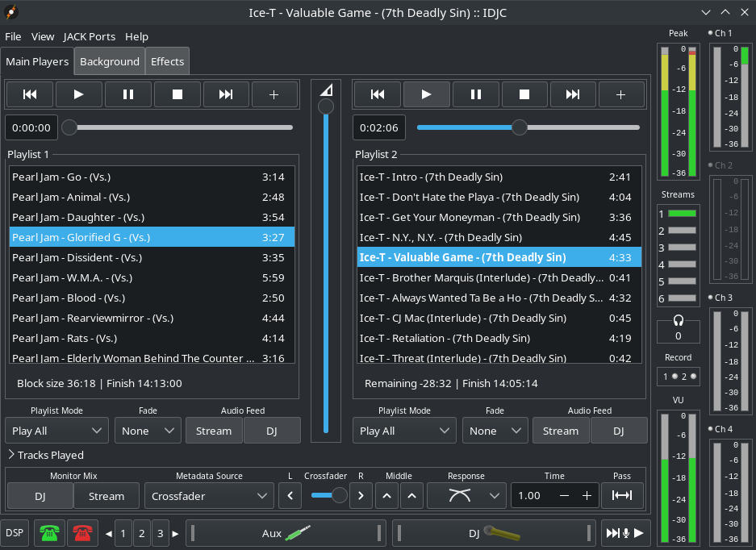Click right player's seek slider
Image resolution: width=756 pixels, height=550 pixels.
click(528, 127)
